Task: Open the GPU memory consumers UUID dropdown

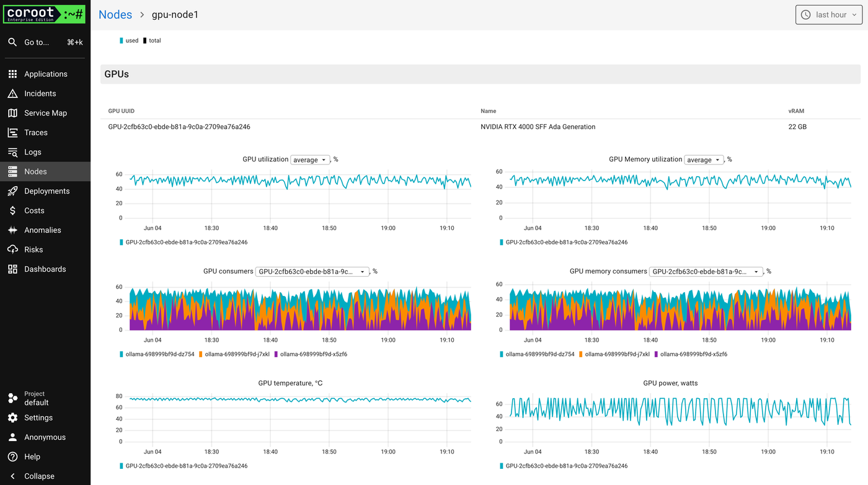Action: click(x=706, y=271)
